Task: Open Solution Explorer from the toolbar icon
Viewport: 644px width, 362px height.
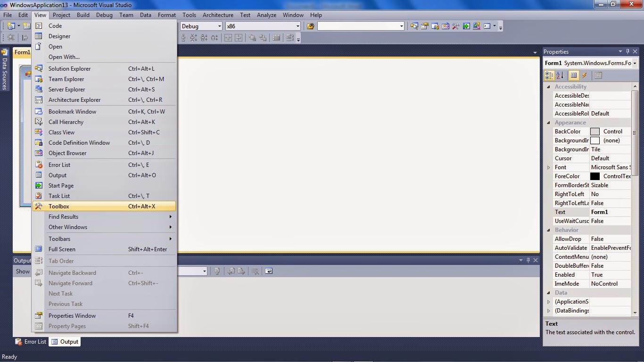Action: [x=414, y=26]
